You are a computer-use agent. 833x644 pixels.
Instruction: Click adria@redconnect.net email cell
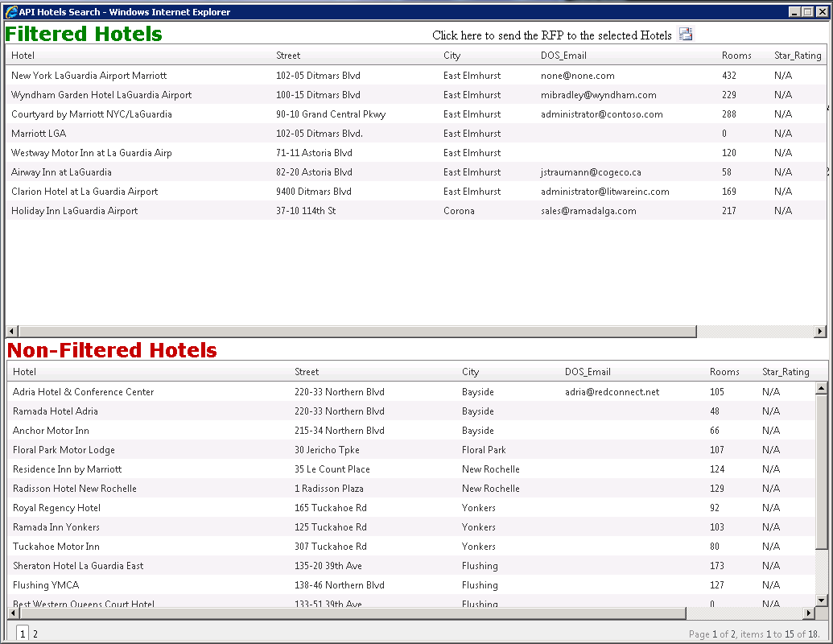coord(612,391)
